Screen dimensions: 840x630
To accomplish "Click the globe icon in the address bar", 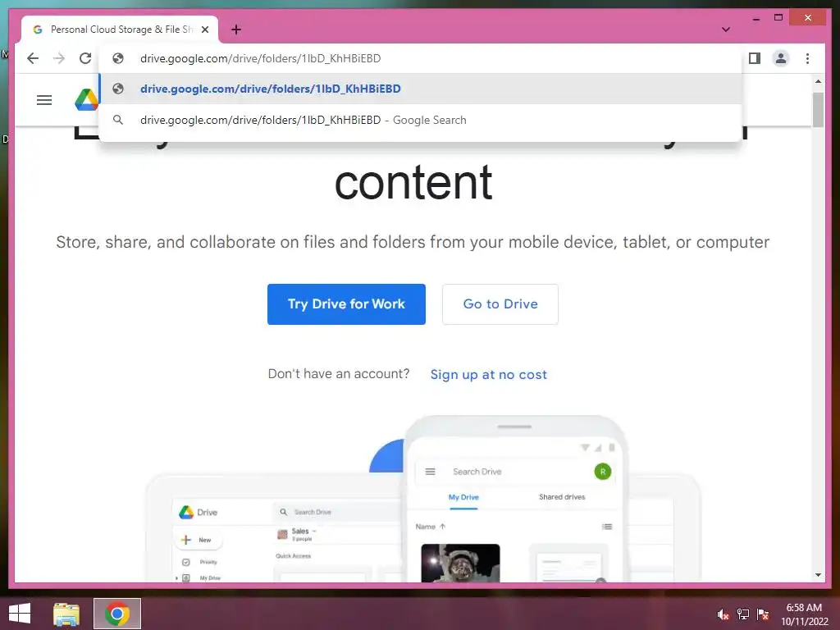I will tap(118, 58).
